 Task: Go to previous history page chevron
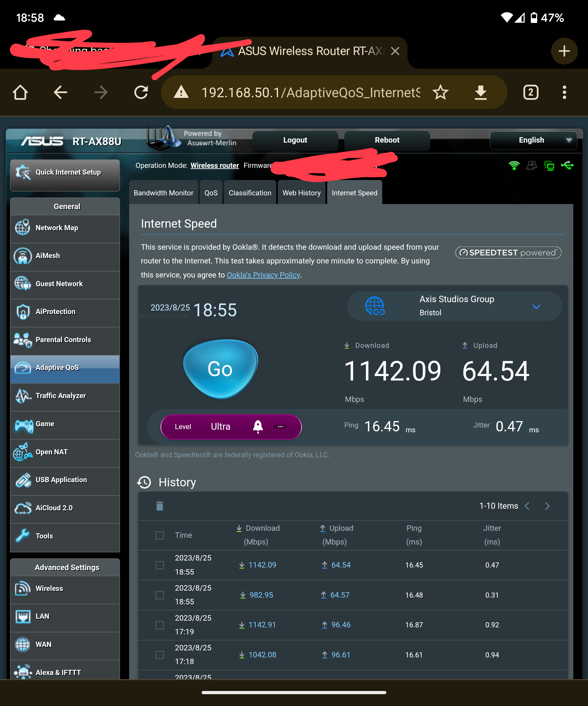(528, 506)
